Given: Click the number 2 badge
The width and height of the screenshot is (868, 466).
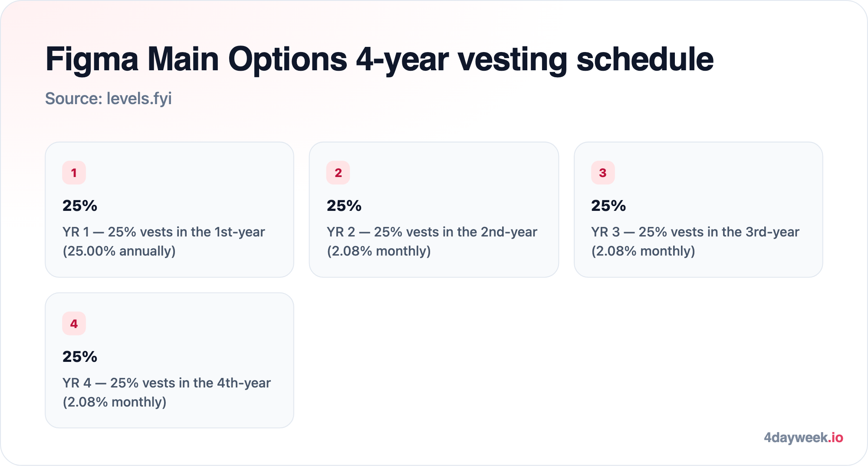Looking at the screenshot, I should [338, 173].
